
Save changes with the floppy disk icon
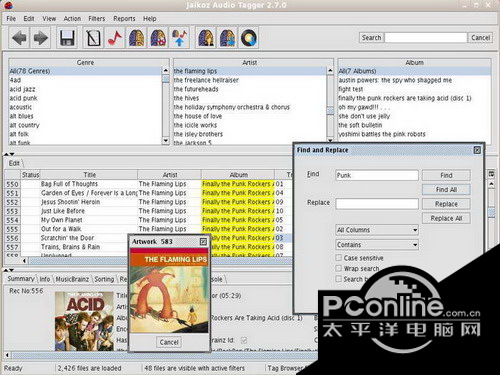pyautogui.click(x=67, y=38)
